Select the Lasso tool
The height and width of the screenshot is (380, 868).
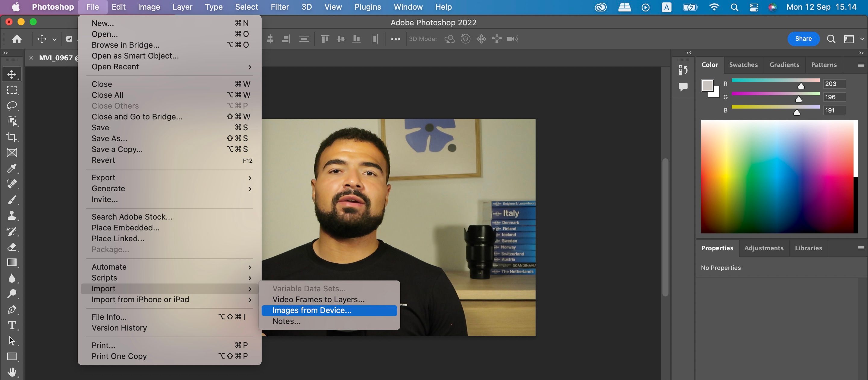tap(12, 106)
